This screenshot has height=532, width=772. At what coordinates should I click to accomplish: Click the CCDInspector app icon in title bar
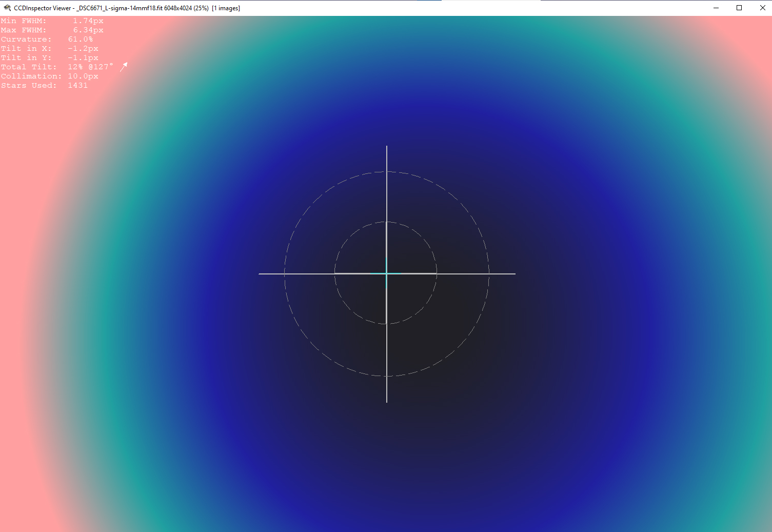click(7, 8)
